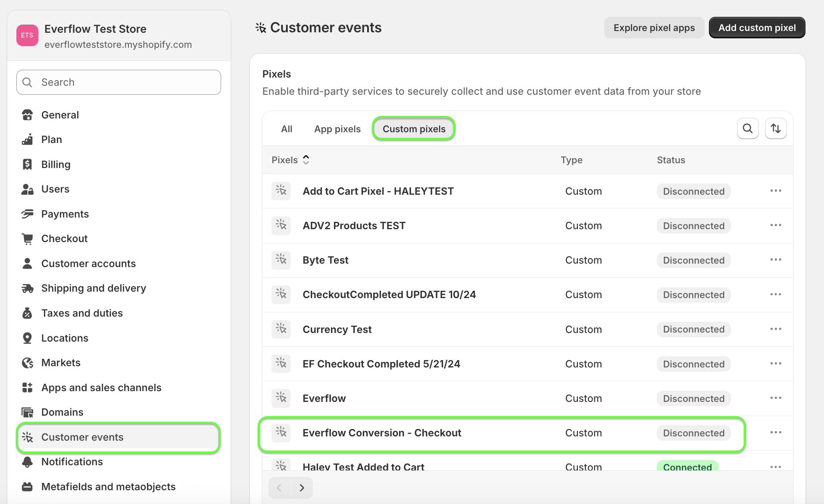The width and height of the screenshot is (824, 504).
Task: Click the Add custom pixel button
Action: point(757,28)
